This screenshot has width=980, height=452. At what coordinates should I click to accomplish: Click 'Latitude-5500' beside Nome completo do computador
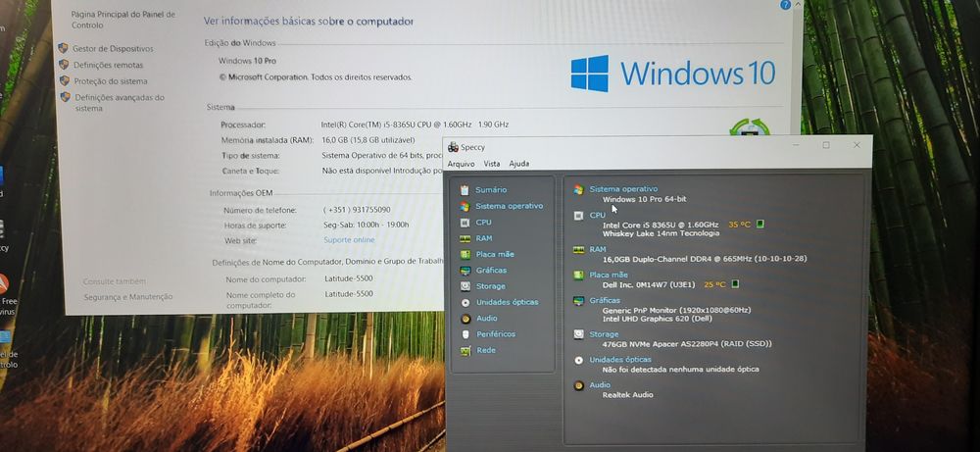[x=349, y=294]
